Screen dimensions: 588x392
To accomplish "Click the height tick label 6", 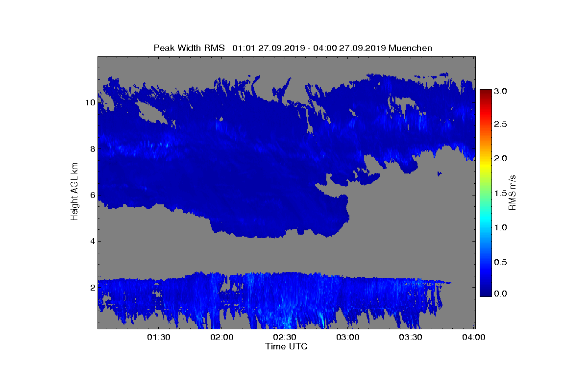I will click(92, 195).
